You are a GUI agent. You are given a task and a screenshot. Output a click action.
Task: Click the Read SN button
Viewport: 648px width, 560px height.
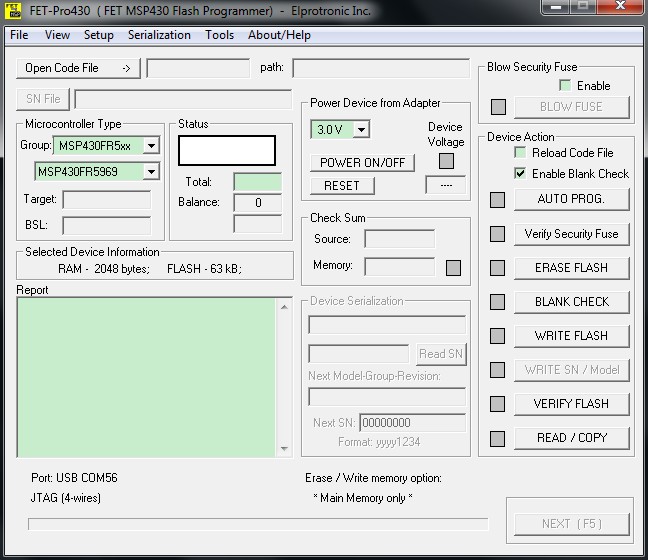click(x=441, y=354)
